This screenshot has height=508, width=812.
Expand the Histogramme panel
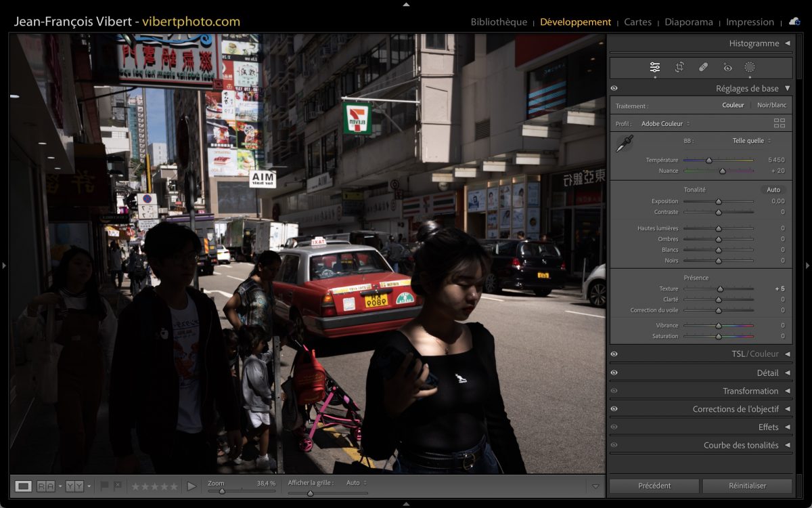[x=787, y=43]
